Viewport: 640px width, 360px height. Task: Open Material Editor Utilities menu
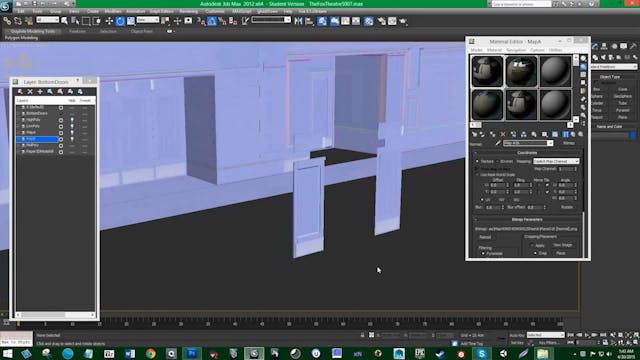(x=556, y=50)
